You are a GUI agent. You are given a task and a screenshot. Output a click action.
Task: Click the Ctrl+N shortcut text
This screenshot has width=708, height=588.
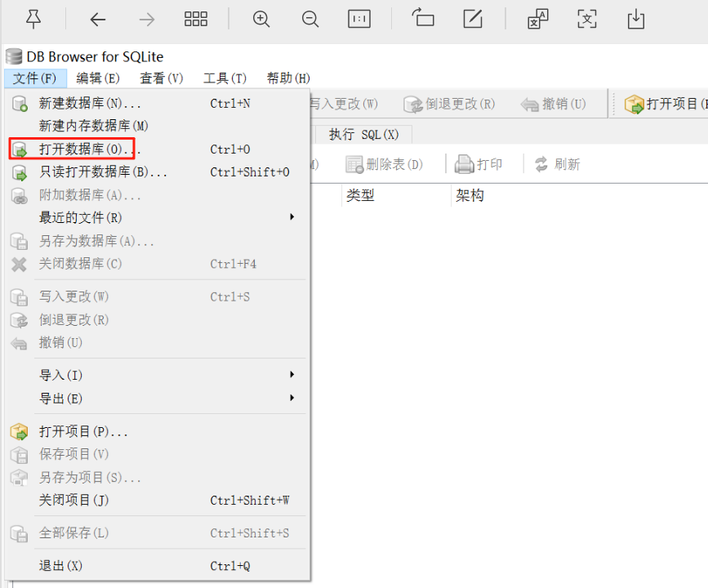point(230,104)
